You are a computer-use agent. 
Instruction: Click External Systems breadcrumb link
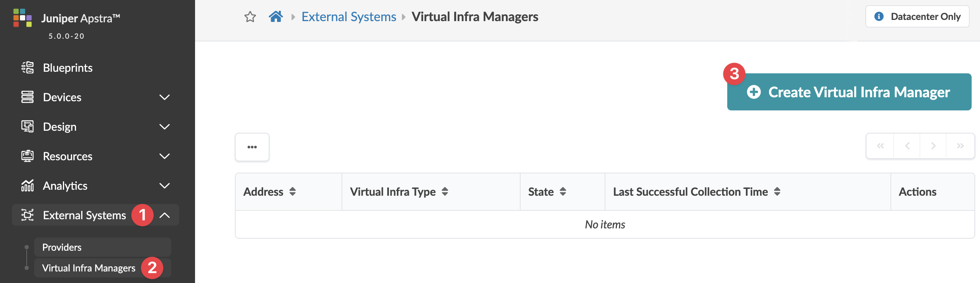point(349,17)
